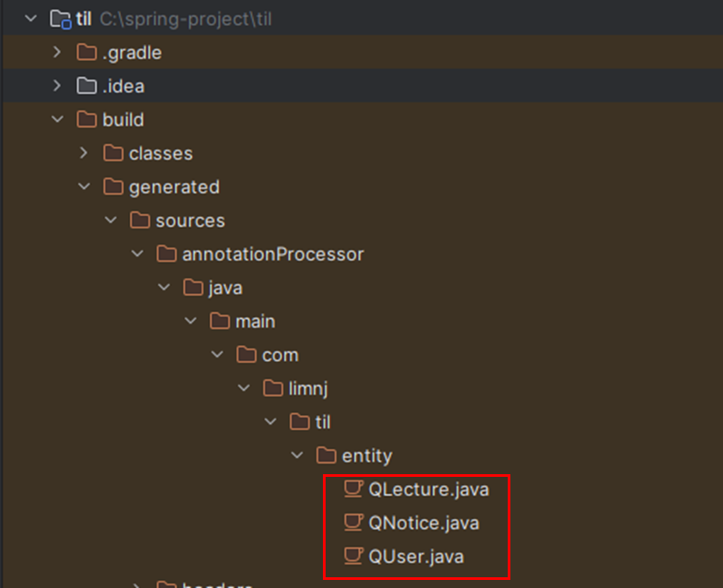Collapse the sources folder chevron
The image size is (723, 588).
tap(110, 220)
